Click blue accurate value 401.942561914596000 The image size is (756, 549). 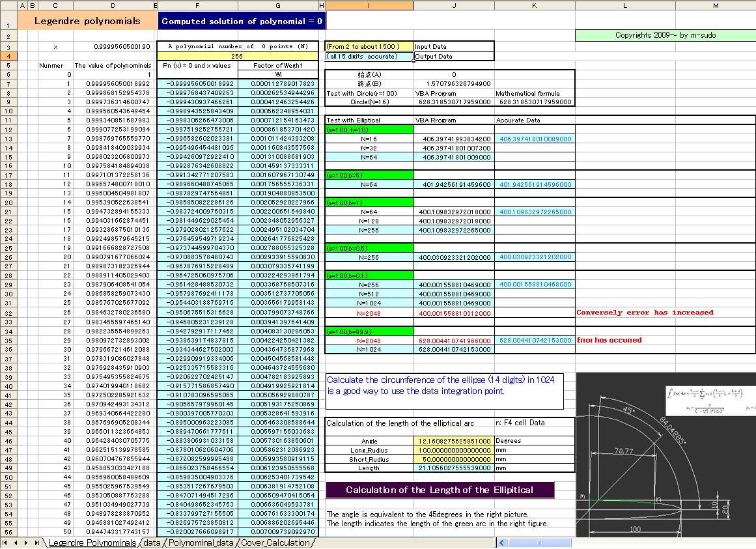[x=534, y=184]
